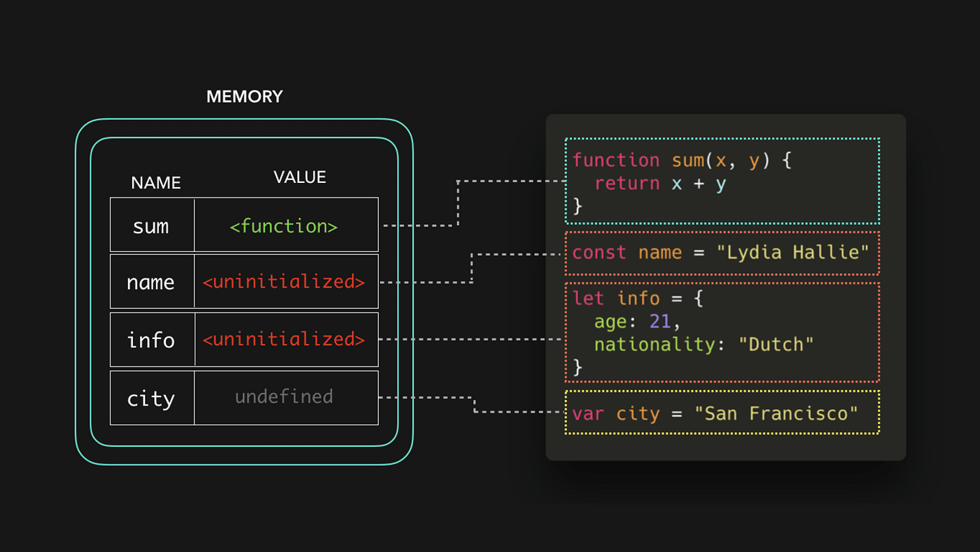
Task: Click the sum function code block
Action: click(x=721, y=182)
